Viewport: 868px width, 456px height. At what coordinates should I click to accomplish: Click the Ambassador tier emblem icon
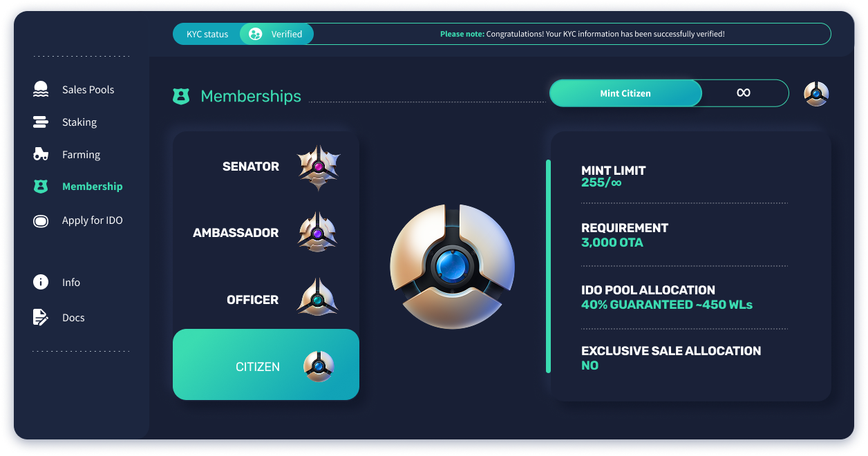[318, 233]
